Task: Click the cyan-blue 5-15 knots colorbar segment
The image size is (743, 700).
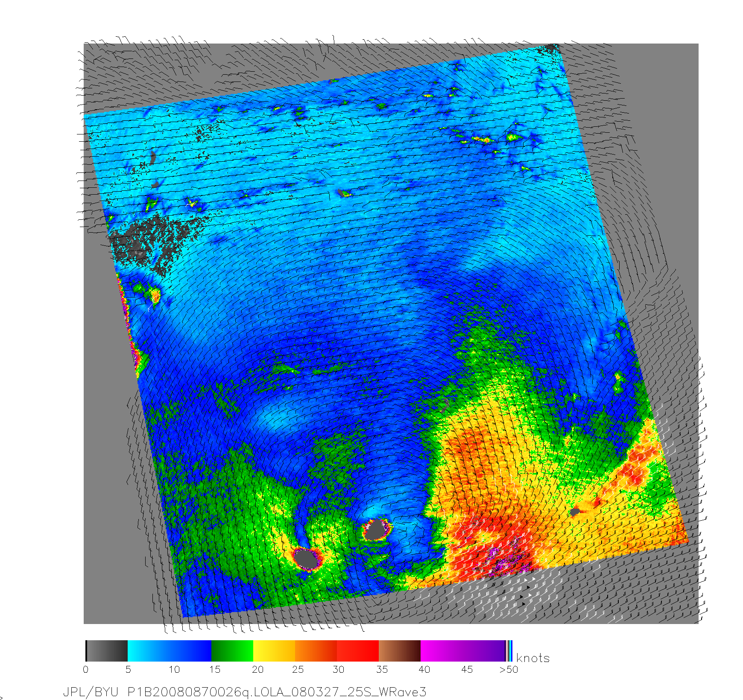Action: coord(170,651)
